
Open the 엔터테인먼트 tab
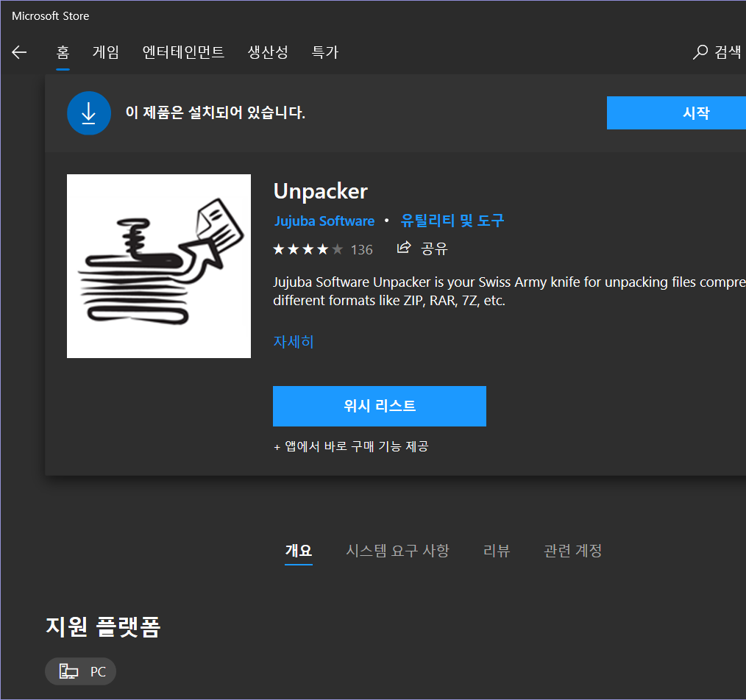pos(183,52)
